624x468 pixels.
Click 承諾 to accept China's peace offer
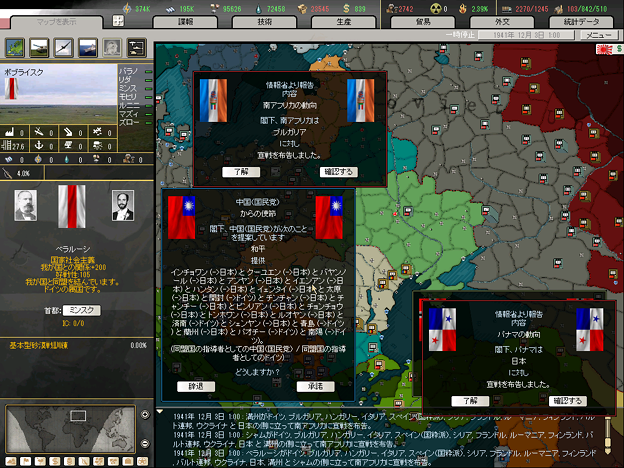pos(316,386)
